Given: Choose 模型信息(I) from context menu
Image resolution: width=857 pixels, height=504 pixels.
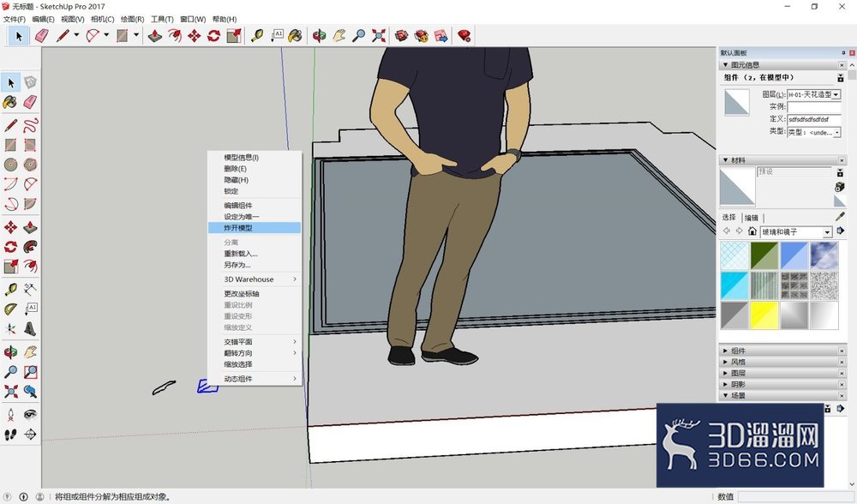Looking at the screenshot, I should (x=255, y=158).
